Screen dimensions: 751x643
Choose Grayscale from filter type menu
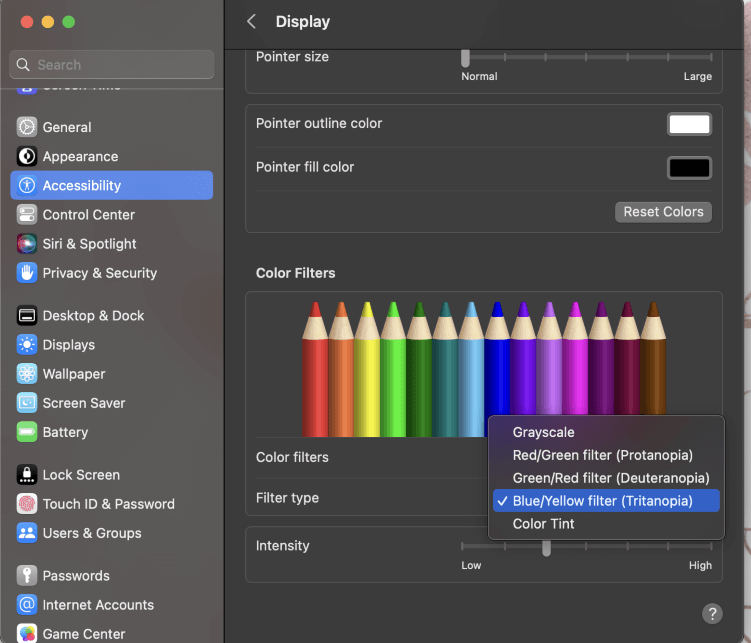[543, 432]
